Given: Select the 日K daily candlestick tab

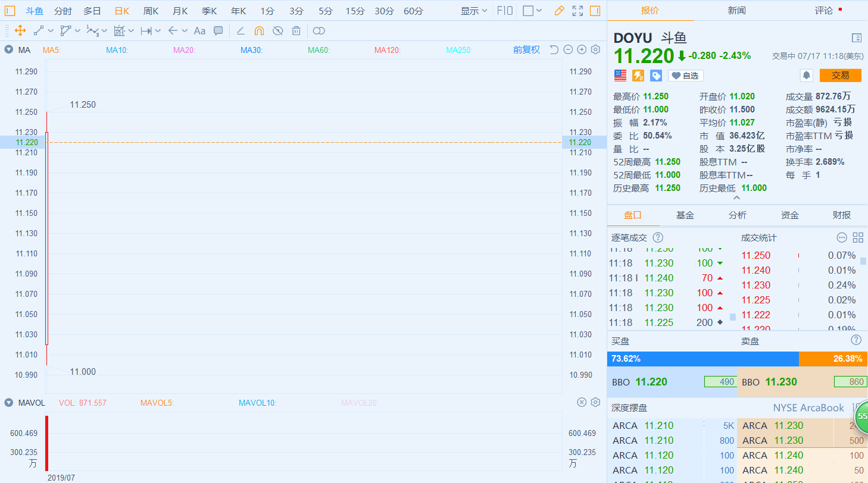Looking at the screenshot, I should (x=121, y=11).
